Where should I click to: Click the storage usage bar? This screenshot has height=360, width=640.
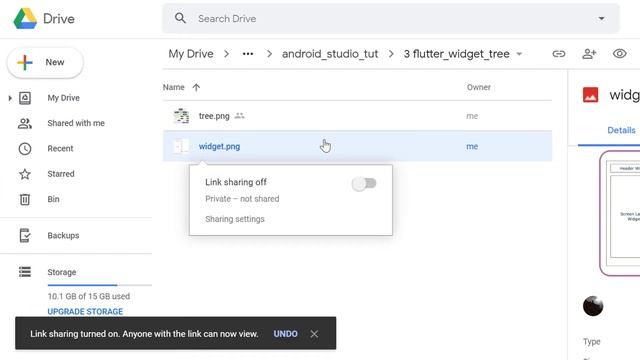coord(100,285)
